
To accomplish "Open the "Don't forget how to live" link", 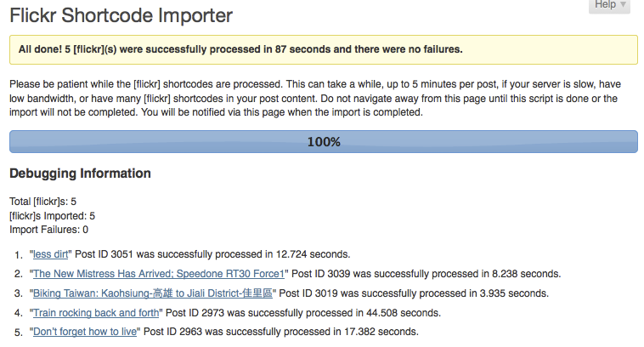I will [85, 332].
